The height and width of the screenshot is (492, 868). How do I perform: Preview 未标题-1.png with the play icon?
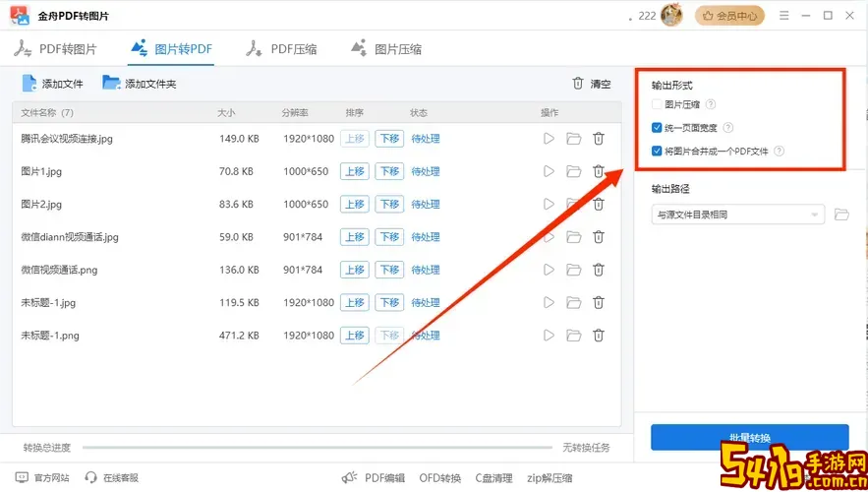(549, 336)
